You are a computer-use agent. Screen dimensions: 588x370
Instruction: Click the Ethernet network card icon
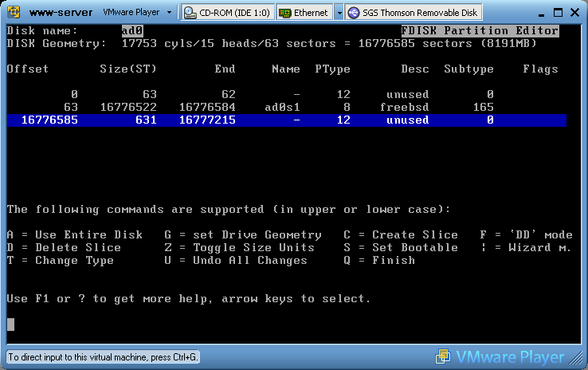click(285, 13)
